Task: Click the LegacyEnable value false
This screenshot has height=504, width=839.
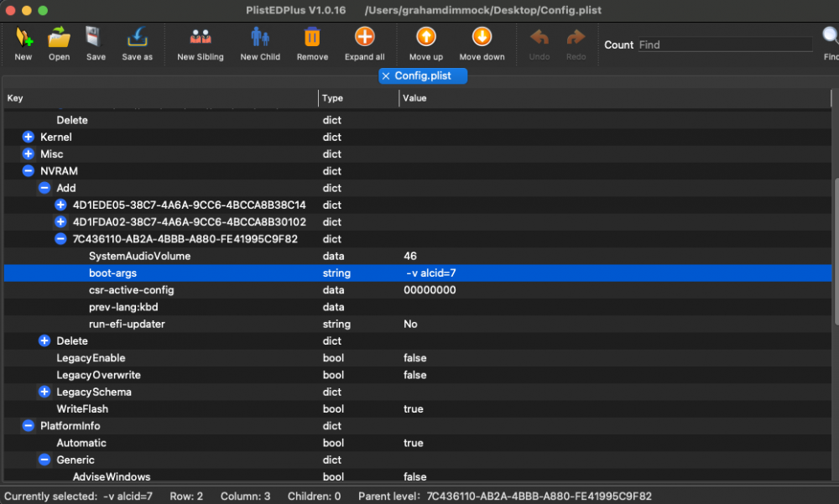Action: pos(414,358)
